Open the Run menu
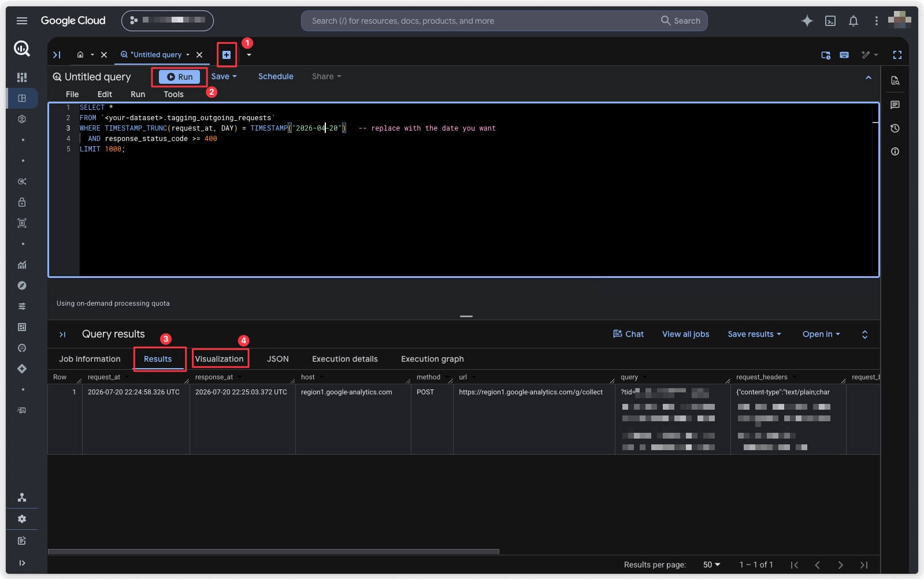 138,94
